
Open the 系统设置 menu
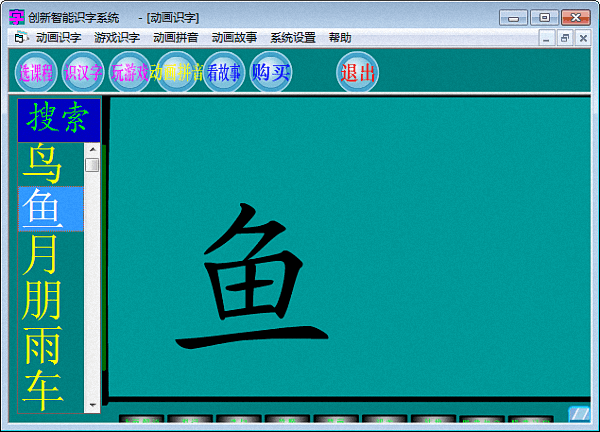point(293,38)
